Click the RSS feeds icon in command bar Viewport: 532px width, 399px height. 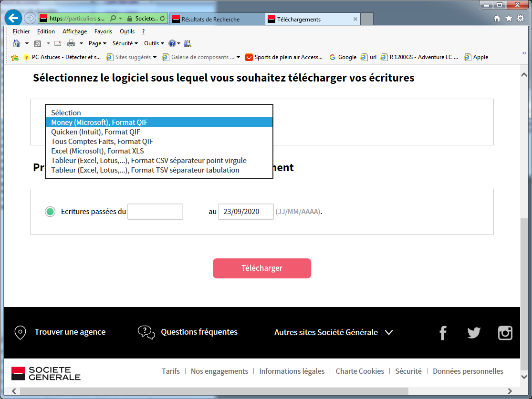point(38,43)
